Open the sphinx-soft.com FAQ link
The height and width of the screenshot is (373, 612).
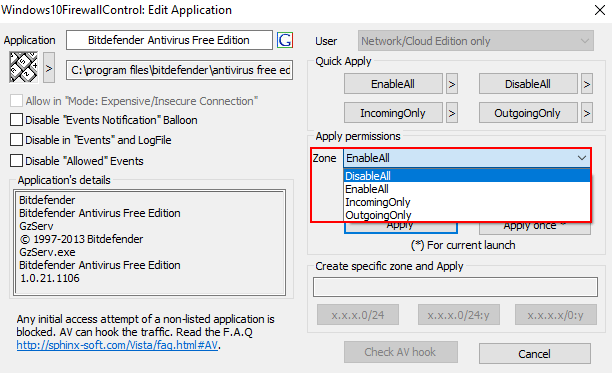pos(117,345)
